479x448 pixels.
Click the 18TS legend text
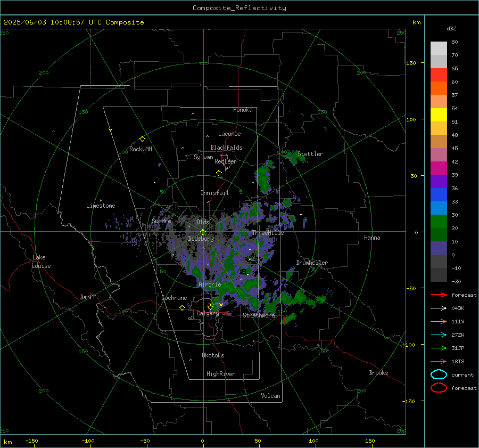458,362
